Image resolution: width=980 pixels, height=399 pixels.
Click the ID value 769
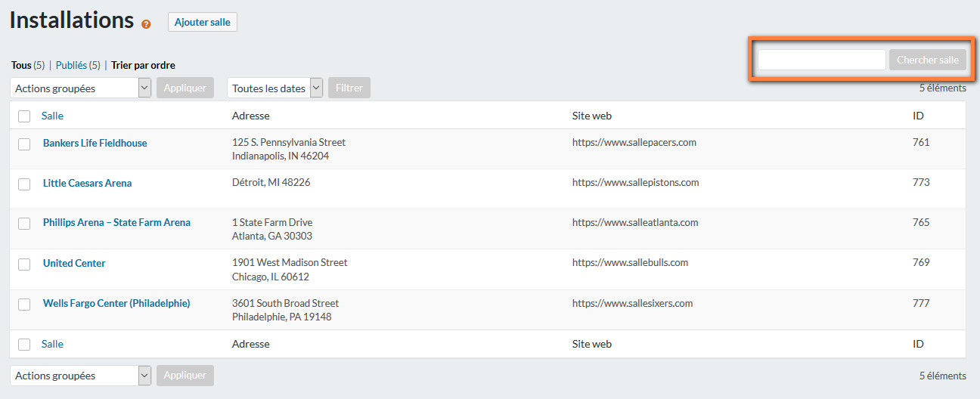coord(921,262)
